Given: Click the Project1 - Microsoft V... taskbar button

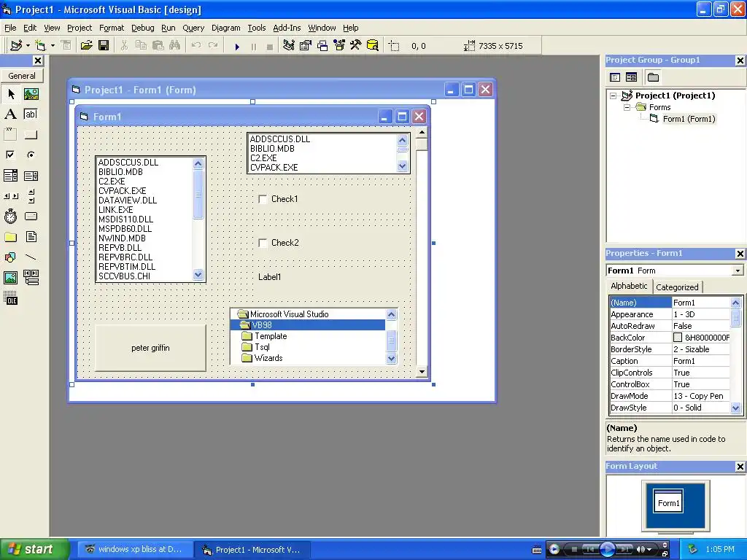Looking at the screenshot, I should tap(252, 550).
